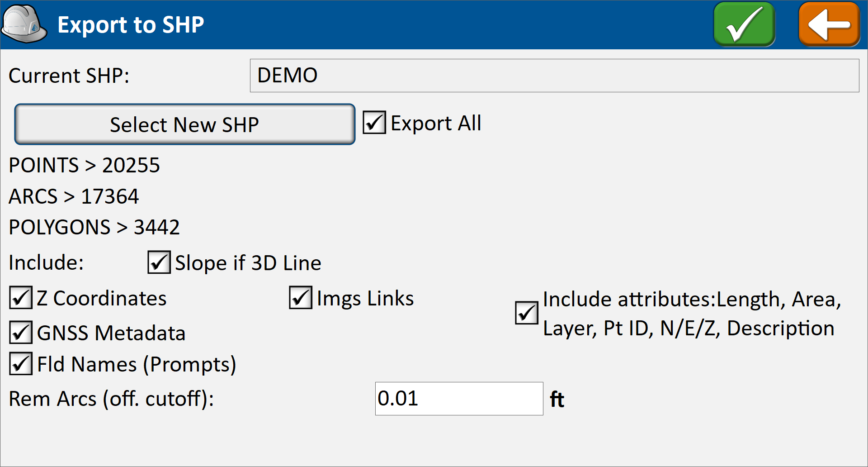
Task: Click the Rem Arcs (off. cutoff) label
Action: [x=111, y=399]
